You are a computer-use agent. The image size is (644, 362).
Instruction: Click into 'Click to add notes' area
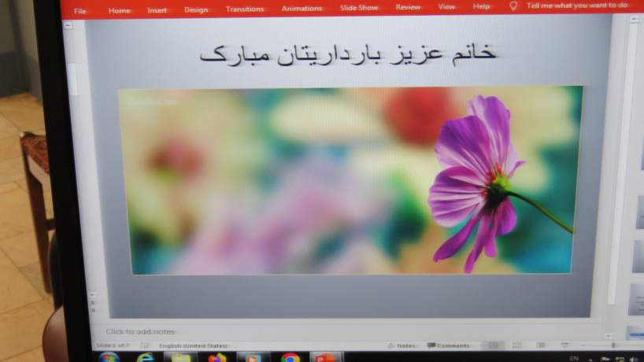tap(140, 331)
